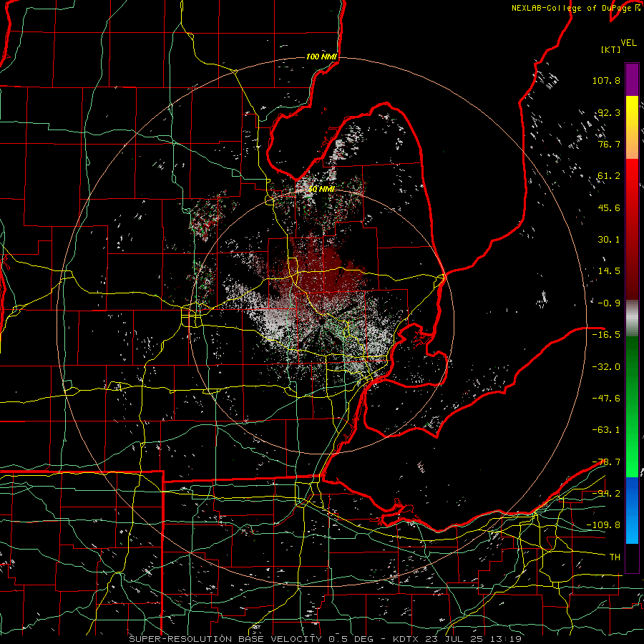The width and height of the screenshot is (644, 644).
Task: Click the TH threshold label
Action: point(615,557)
